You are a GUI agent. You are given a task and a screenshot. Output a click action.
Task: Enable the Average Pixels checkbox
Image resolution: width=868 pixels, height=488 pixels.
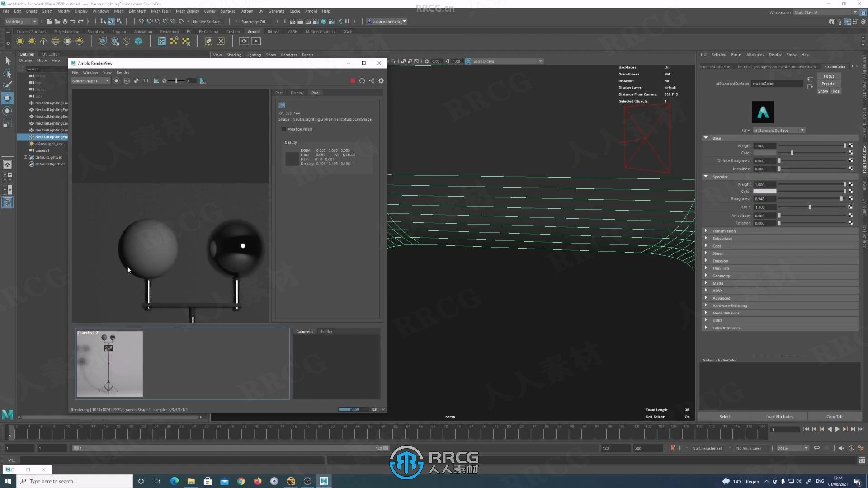(284, 129)
